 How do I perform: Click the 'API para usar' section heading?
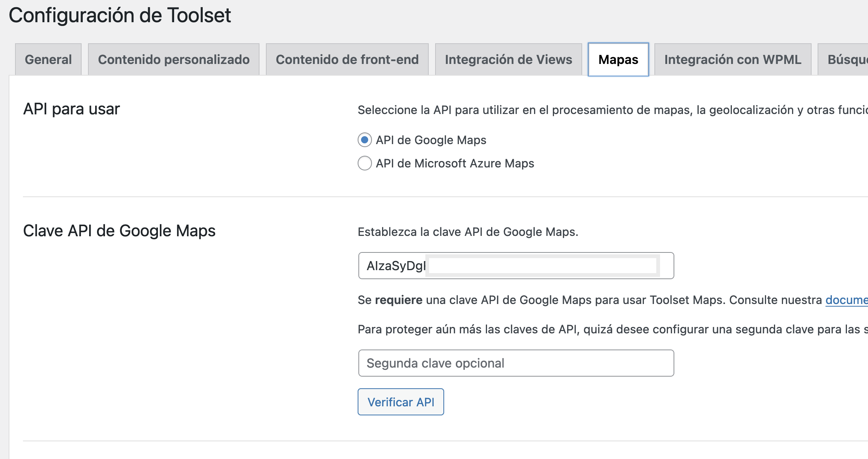[71, 109]
